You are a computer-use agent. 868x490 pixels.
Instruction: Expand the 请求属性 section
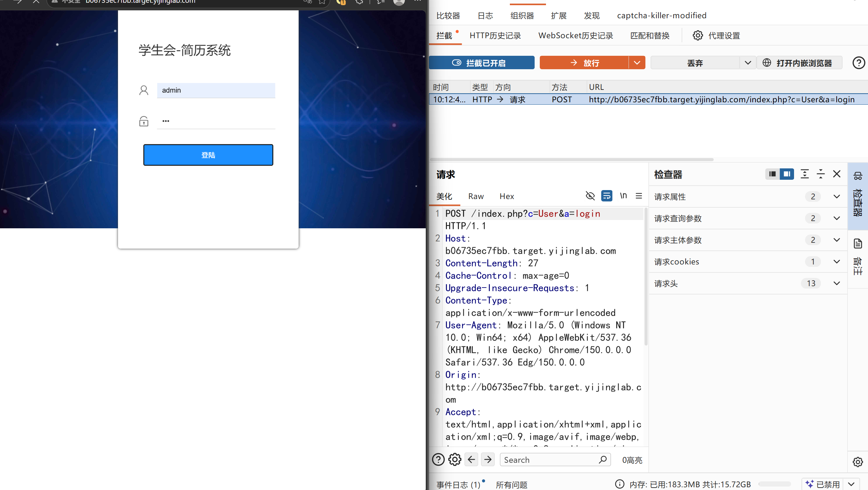pyautogui.click(x=748, y=197)
